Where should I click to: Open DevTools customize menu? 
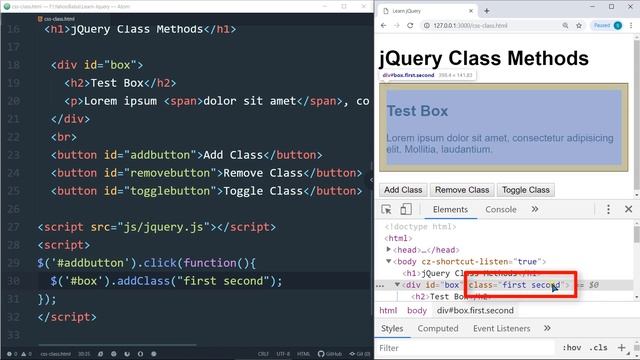pyautogui.click(x=608, y=209)
